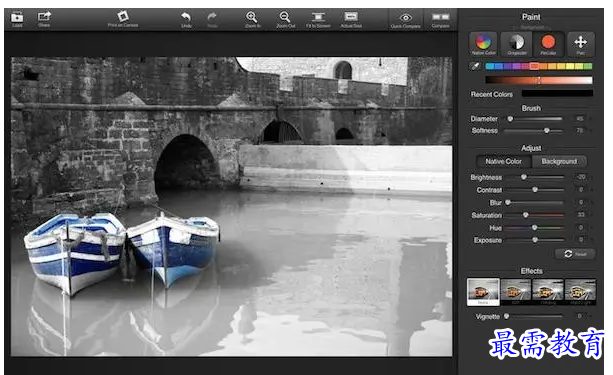
Task: Click the Zoom Out magnifier
Action: [285, 17]
